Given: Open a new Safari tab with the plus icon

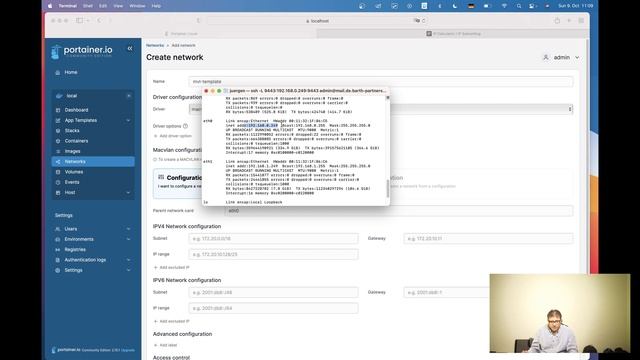Looking at the screenshot, I should click(x=569, y=20).
